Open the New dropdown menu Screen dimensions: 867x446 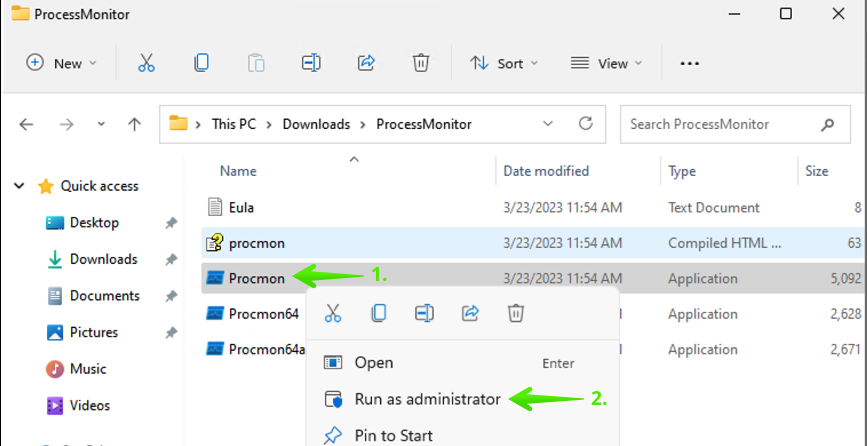(61, 63)
